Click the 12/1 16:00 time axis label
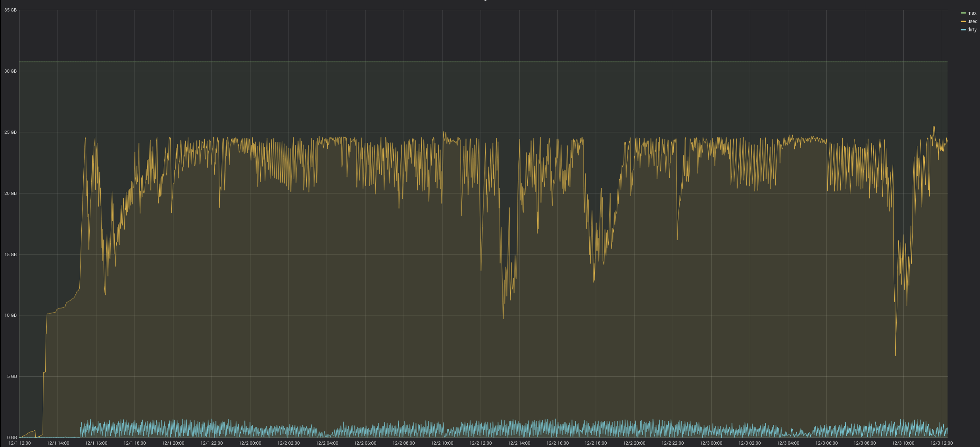The height and width of the screenshot is (447, 980). [96, 443]
